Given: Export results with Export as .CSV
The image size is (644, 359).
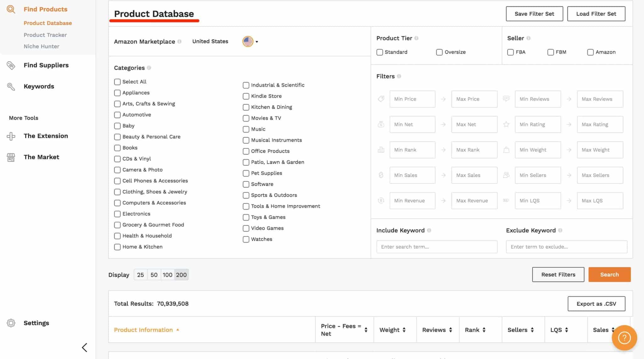Looking at the screenshot, I should 596,304.
